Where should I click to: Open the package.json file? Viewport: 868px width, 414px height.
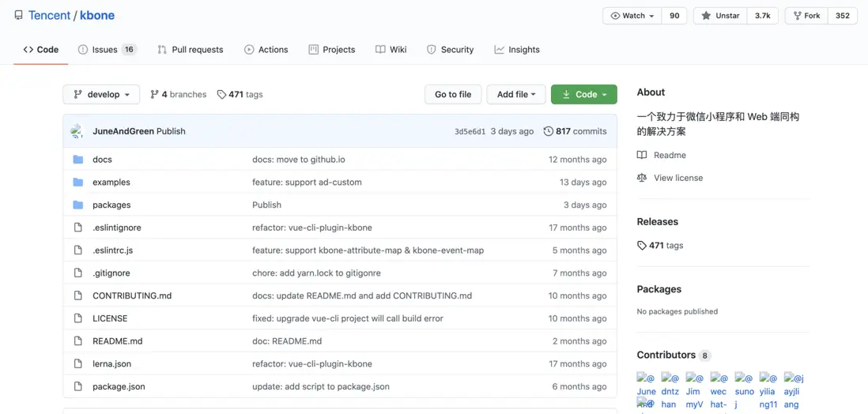119,386
